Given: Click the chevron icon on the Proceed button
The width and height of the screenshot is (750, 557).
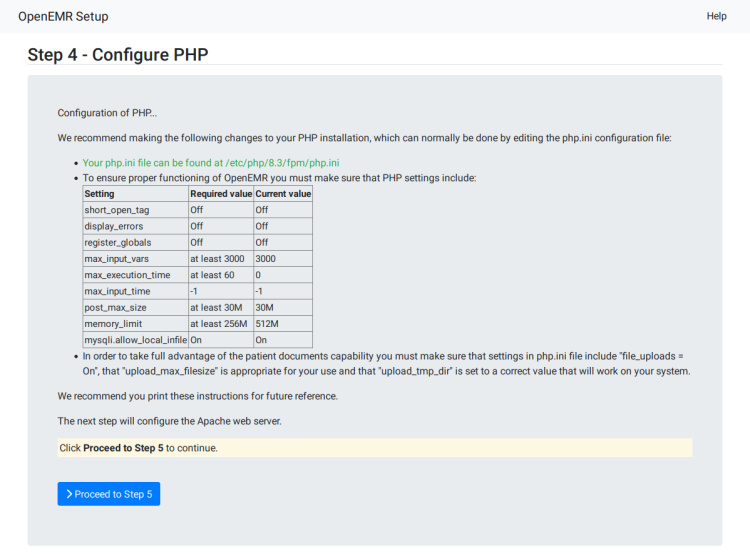Looking at the screenshot, I should click(69, 494).
